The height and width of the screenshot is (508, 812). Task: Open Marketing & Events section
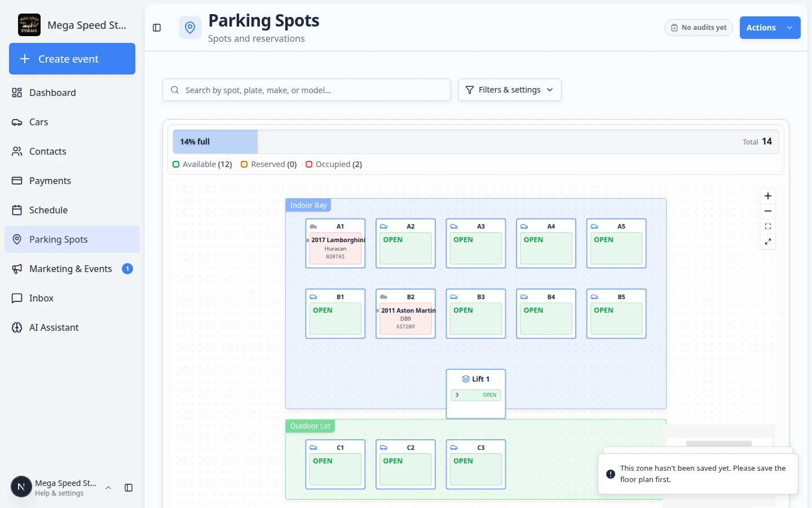[x=72, y=269]
